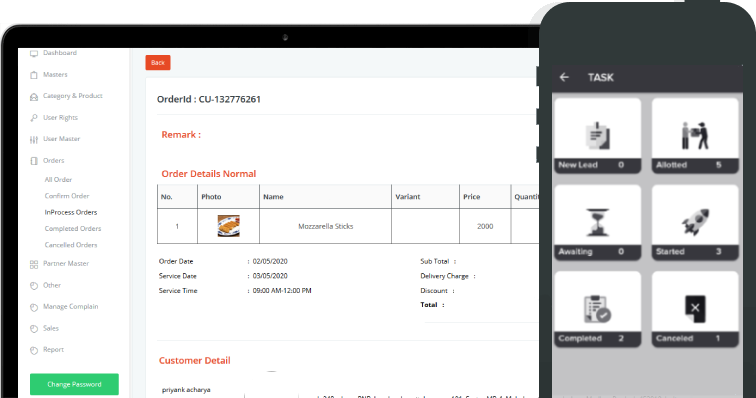This screenshot has height=398, width=756.
Task: Open the Masters menu
Action: pos(55,74)
